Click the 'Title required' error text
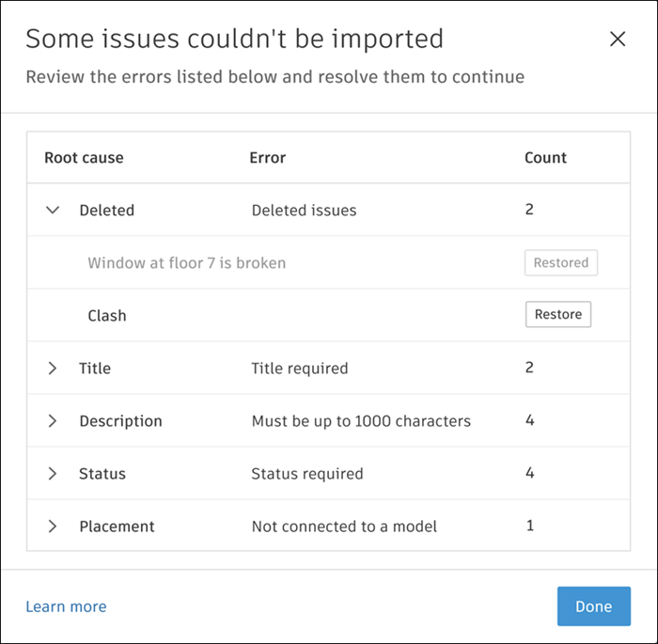The width and height of the screenshot is (658, 644). (x=299, y=369)
